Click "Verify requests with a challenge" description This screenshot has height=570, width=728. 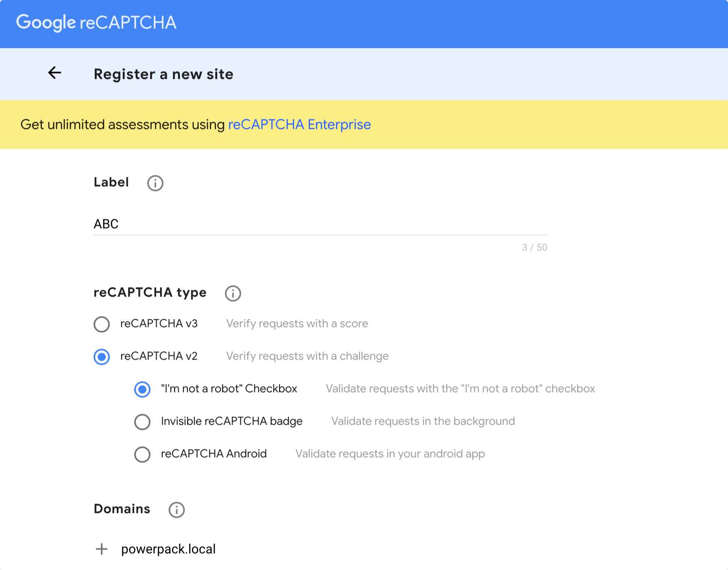click(307, 356)
